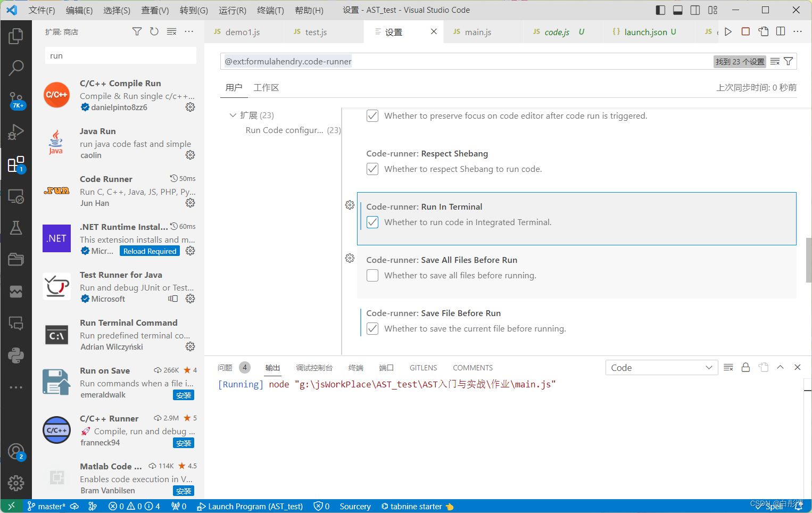Image resolution: width=812 pixels, height=513 pixels.
Task: Install the Matlab Code extension
Action: tap(184, 491)
